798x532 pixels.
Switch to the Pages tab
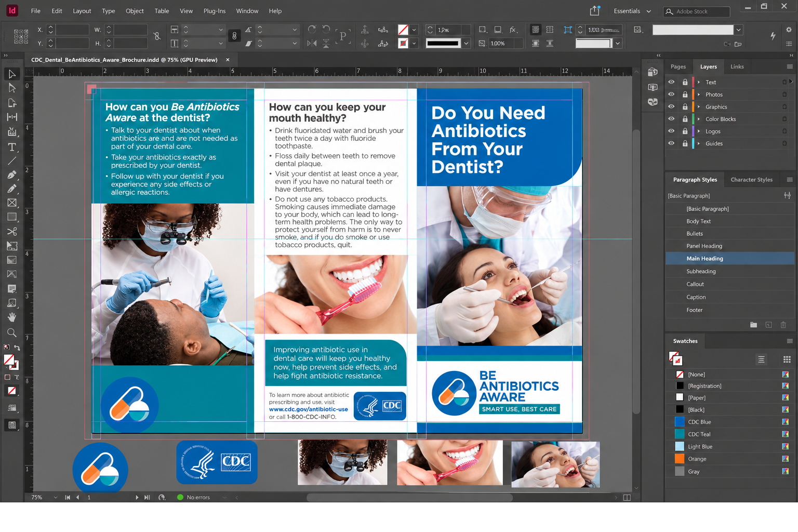click(x=678, y=66)
